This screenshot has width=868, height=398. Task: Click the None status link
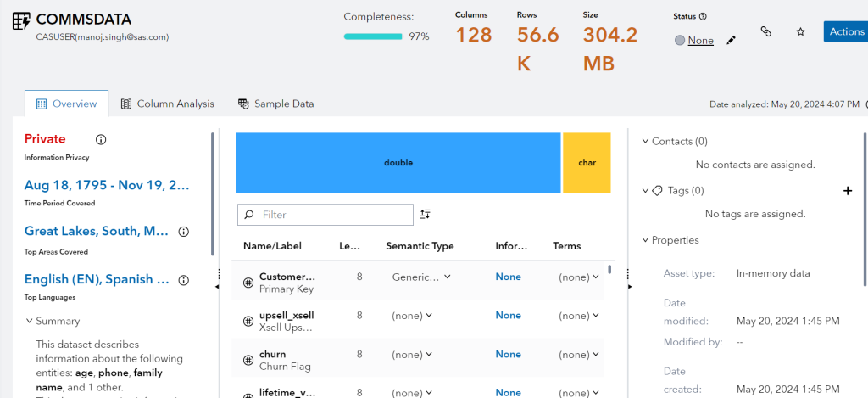click(x=700, y=41)
